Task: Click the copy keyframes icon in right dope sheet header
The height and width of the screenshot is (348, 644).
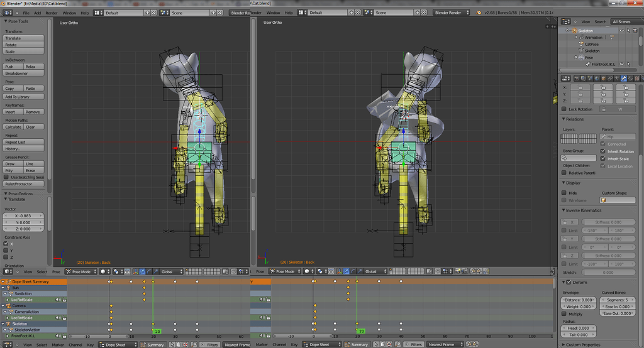Action: (469, 345)
